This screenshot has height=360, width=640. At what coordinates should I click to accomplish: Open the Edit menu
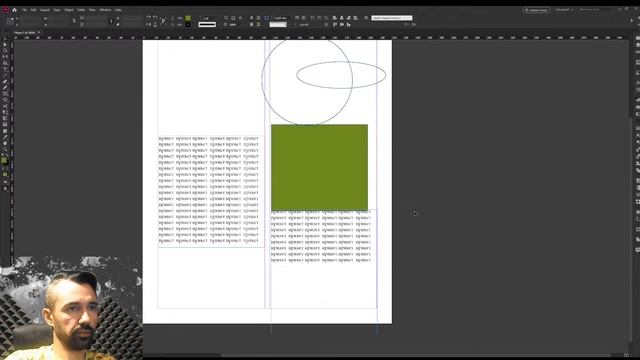coord(33,10)
